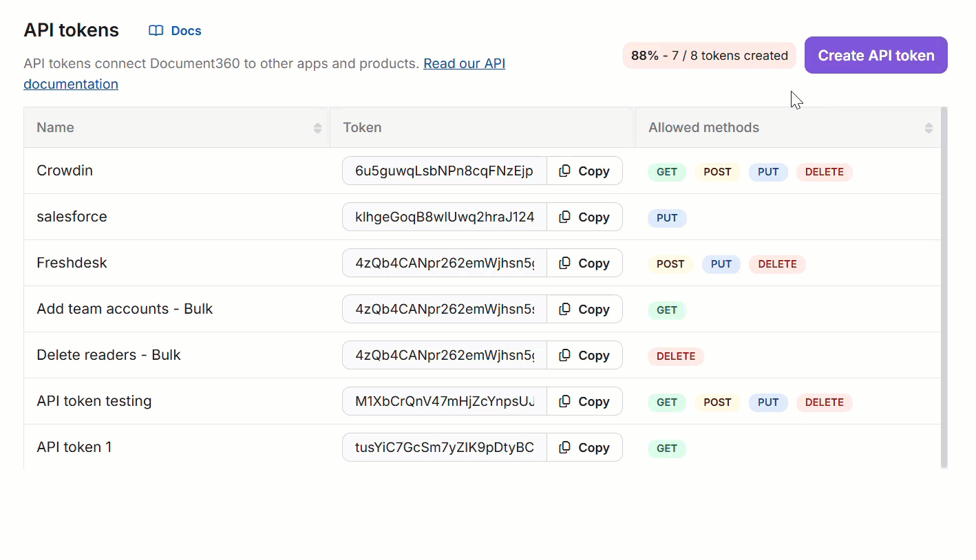Click the Token column header

tap(363, 128)
